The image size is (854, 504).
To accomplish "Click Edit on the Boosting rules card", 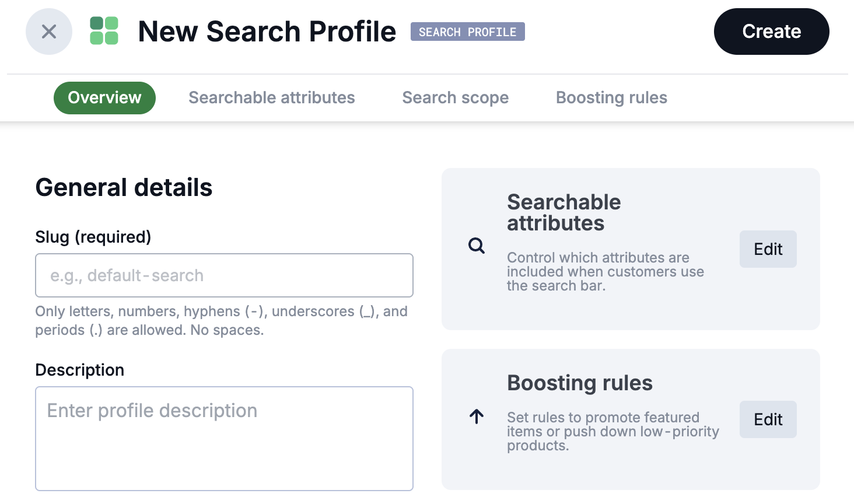I will point(768,419).
